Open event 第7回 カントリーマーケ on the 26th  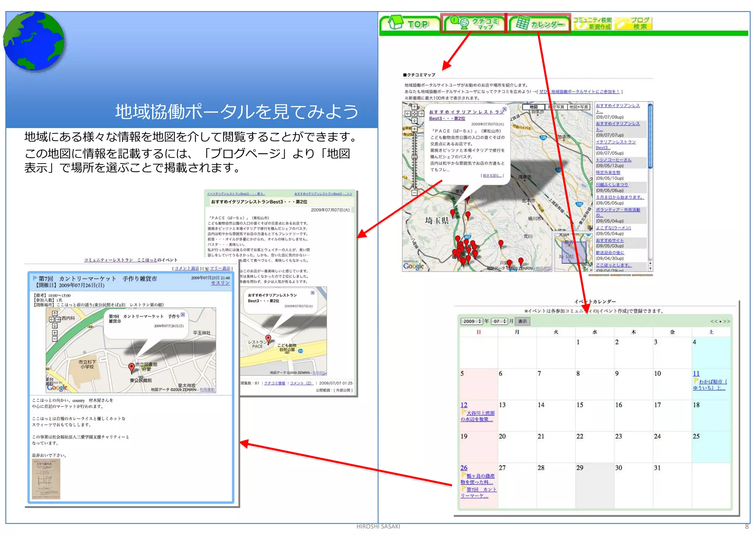click(x=479, y=493)
